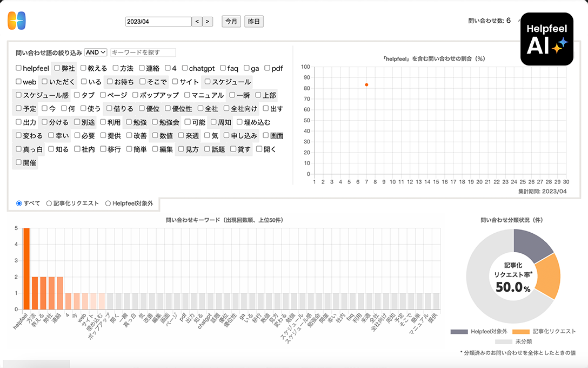
Task: Check the 勉強会 keyword checkbox
Action: click(155, 122)
